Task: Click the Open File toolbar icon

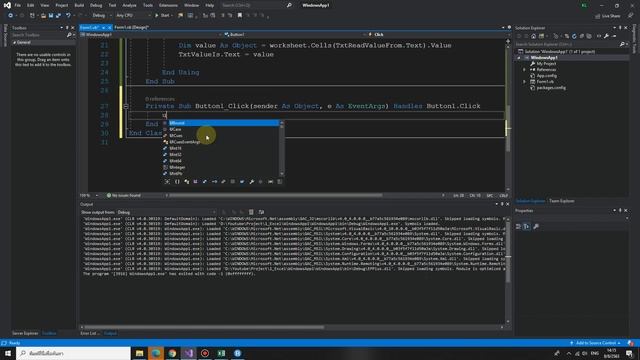Action: [x=43, y=16]
